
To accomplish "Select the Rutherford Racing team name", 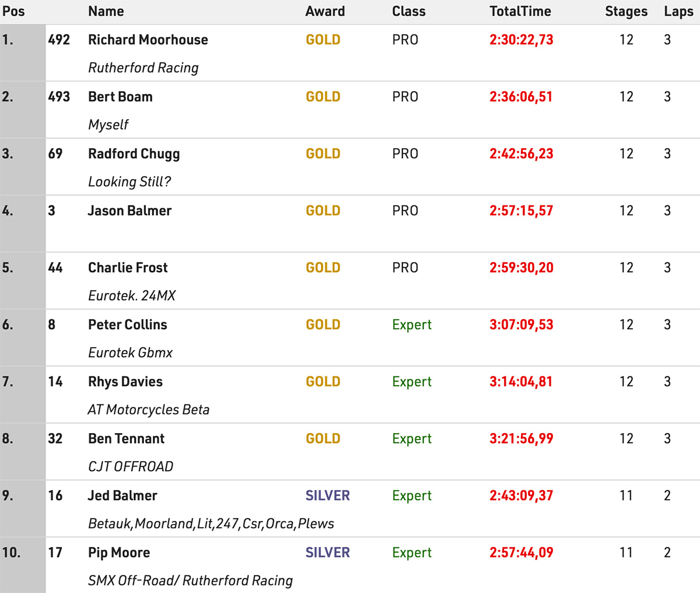I will click(x=143, y=68).
